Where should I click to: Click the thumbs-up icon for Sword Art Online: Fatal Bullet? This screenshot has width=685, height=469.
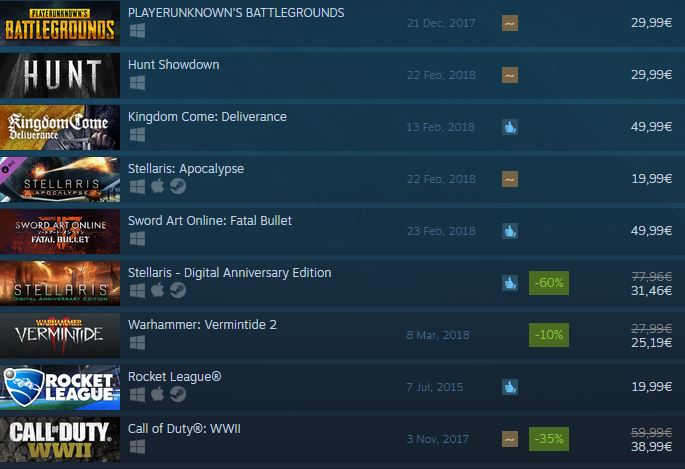tap(509, 231)
